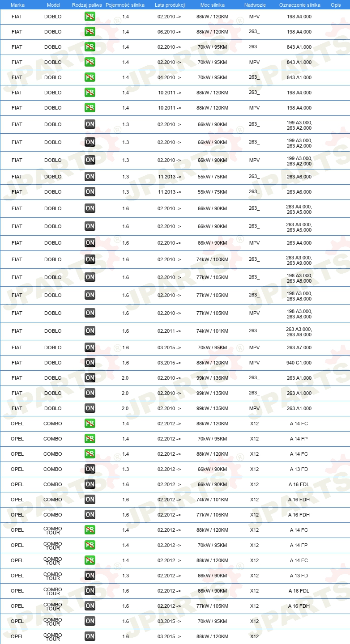The width and height of the screenshot is (350, 644).
Task: Select 'A 16 FDL' code in Combo Tour row
Action: (299, 591)
